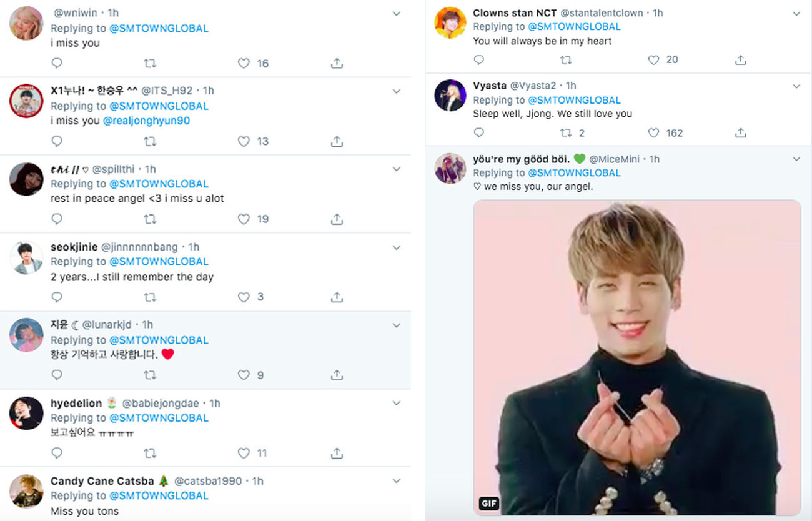The height and width of the screenshot is (521, 812).
Task: Like Vyasta's tweet with 162 likes
Action: [653, 132]
